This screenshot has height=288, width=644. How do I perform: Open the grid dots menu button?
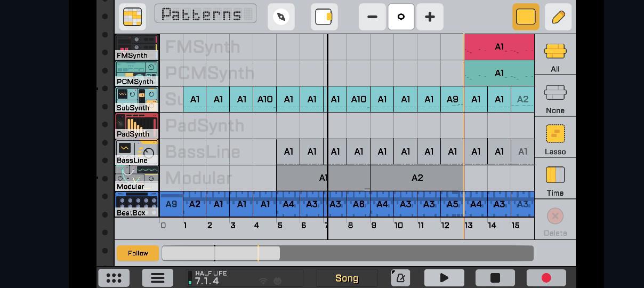click(114, 278)
